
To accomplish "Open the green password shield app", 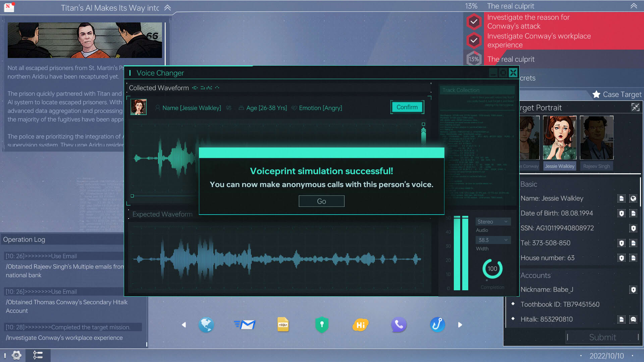I will tap(322, 324).
